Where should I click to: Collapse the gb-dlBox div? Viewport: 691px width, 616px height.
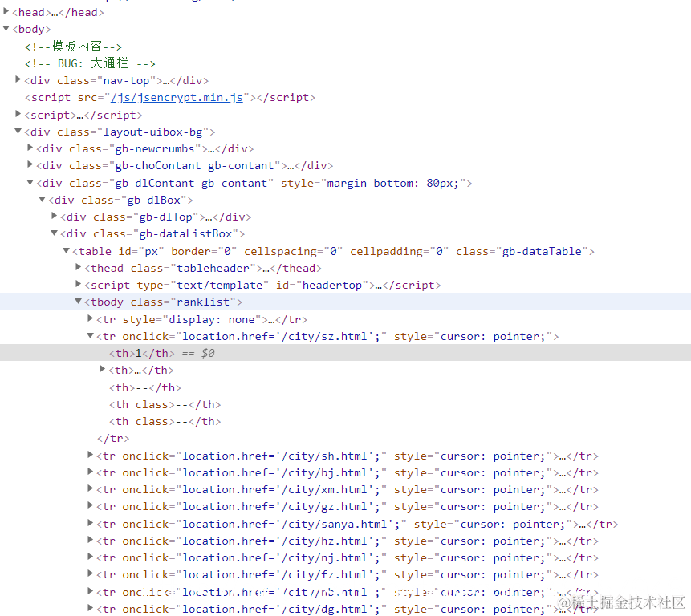coord(42,199)
